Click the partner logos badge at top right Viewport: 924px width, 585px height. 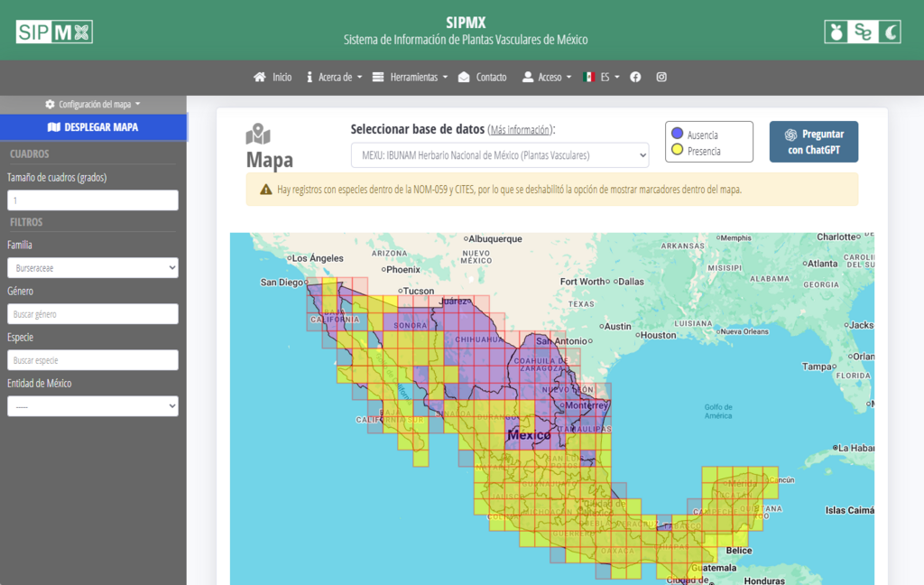pos(862,32)
